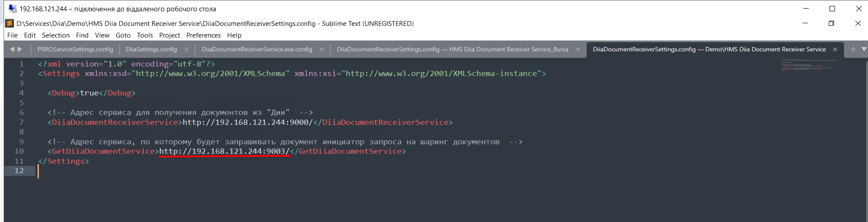Click the previous tab left arrow
Viewport: 868px width, 222px height.
point(12,49)
